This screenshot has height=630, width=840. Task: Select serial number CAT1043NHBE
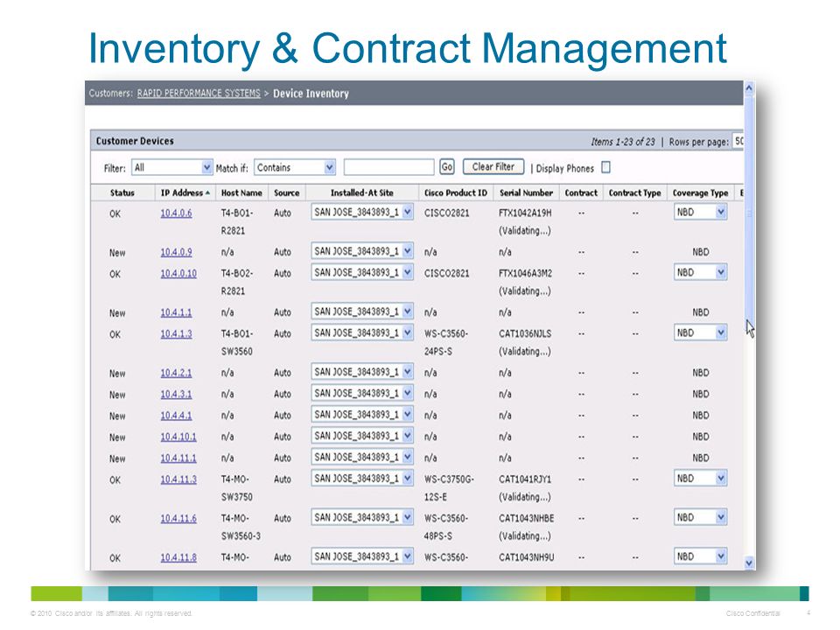[x=527, y=519]
